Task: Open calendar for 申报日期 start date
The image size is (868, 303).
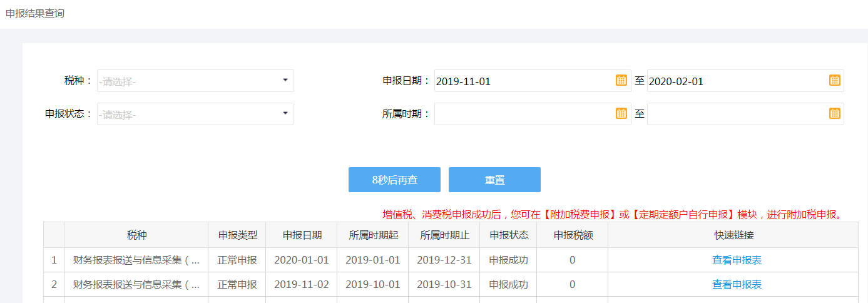Action: [621, 80]
